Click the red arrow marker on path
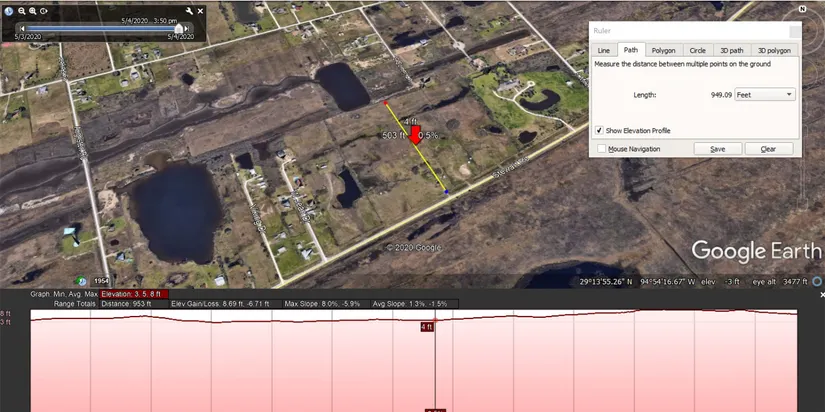The image size is (825, 412). click(416, 135)
